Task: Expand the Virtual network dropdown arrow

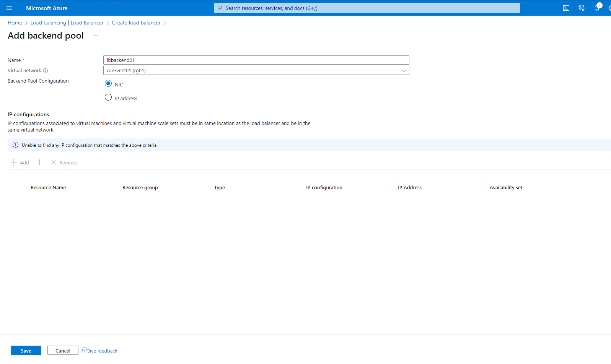Action: click(x=404, y=70)
